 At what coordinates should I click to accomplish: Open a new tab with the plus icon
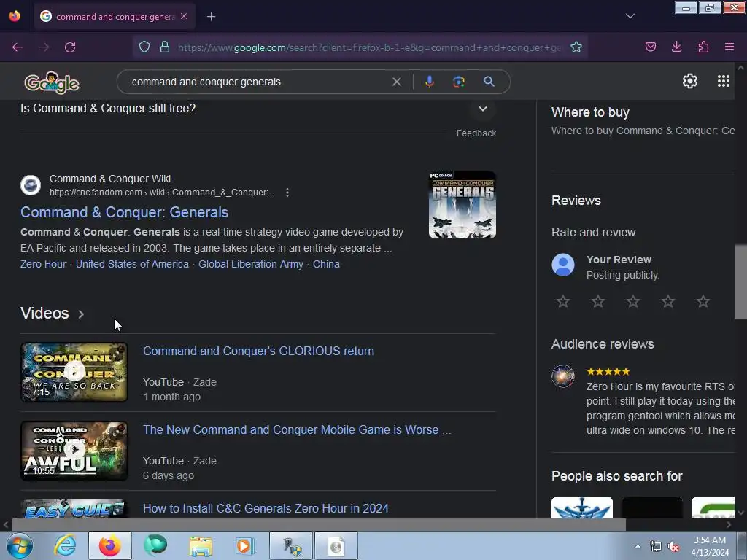point(211,17)
